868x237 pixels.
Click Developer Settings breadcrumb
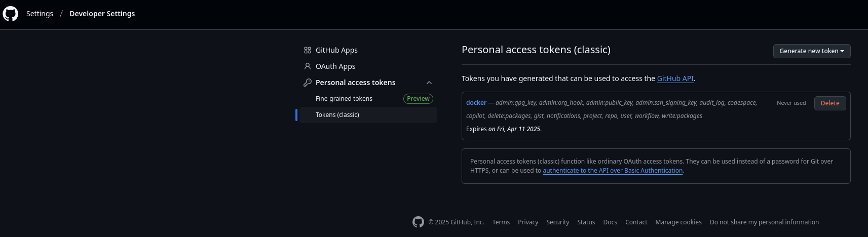[x=102, y=14]
